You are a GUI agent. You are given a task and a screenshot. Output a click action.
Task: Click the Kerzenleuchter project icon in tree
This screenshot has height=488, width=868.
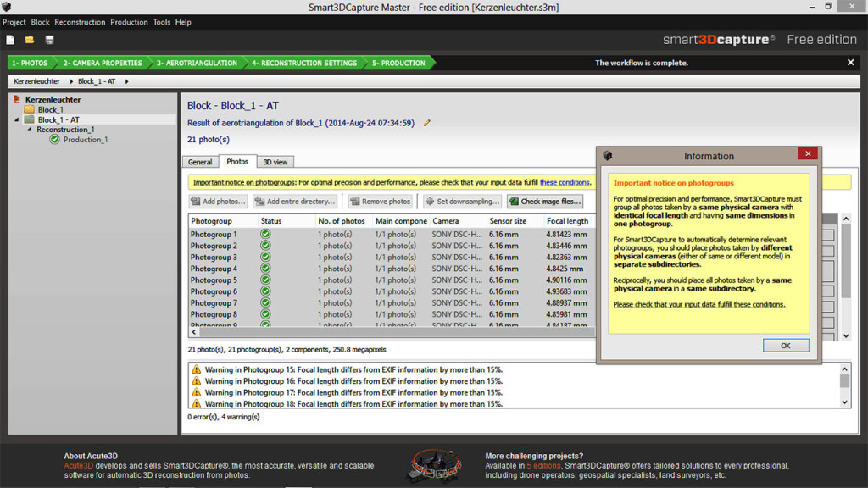pyautogui.click(x=17, y=100)
